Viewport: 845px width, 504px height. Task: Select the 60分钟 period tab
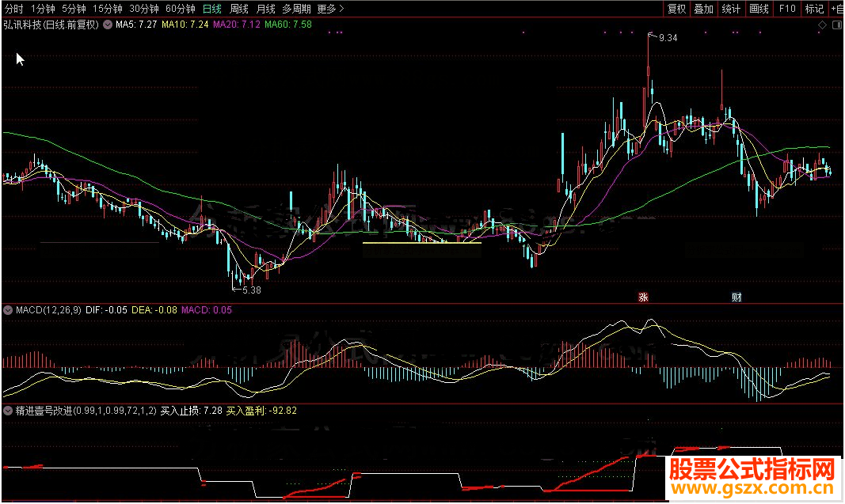click(180, 9)
